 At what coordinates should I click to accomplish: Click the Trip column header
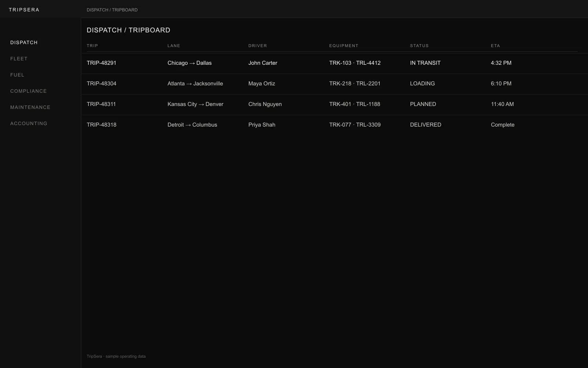[92, 46]
